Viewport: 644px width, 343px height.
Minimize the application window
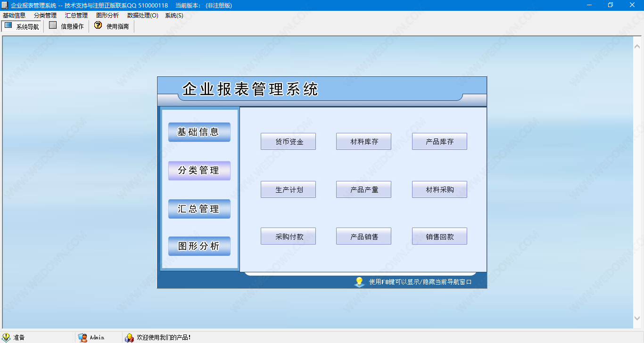coord(589,5)
